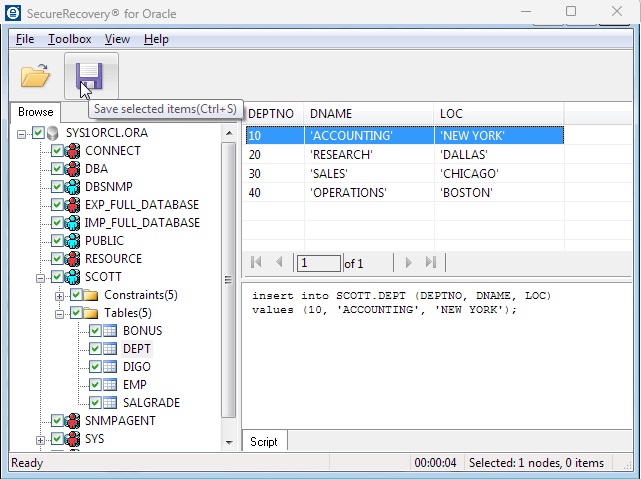Go to next page of records
The height and width of the screenshot is (479, 641).
coord(407,263)
